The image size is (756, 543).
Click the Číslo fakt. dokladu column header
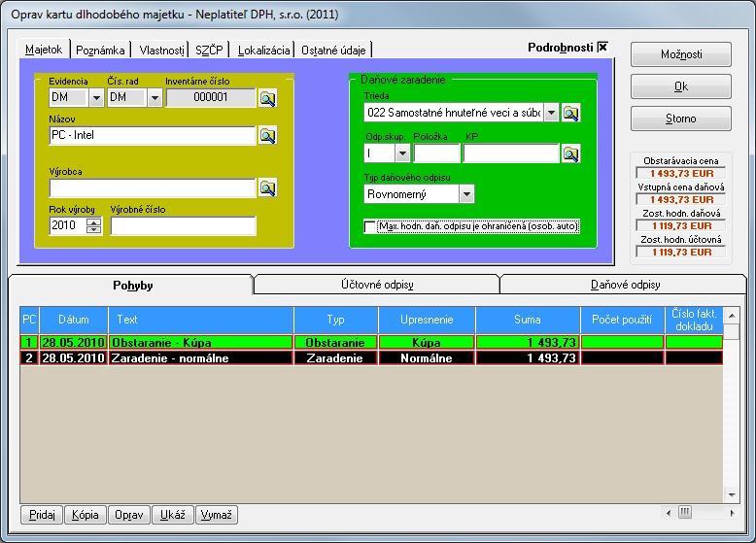[694, 320]
